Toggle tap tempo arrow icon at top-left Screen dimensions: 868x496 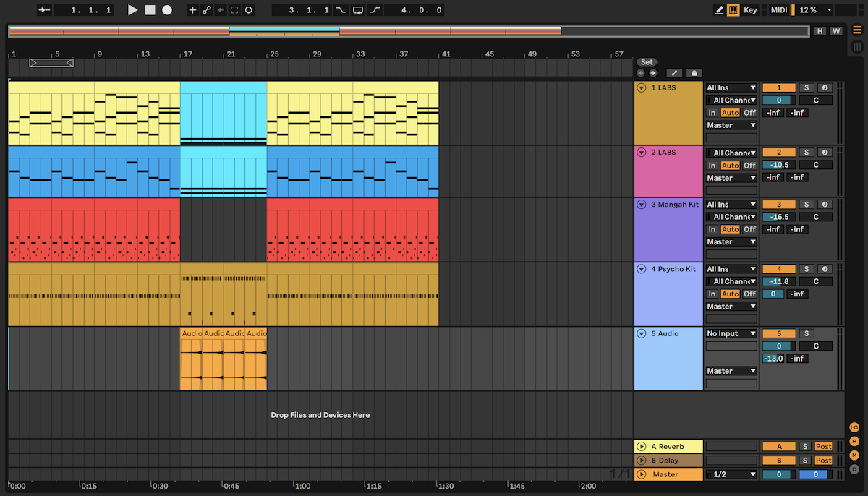pyautogui.click(x=44, y=10)
